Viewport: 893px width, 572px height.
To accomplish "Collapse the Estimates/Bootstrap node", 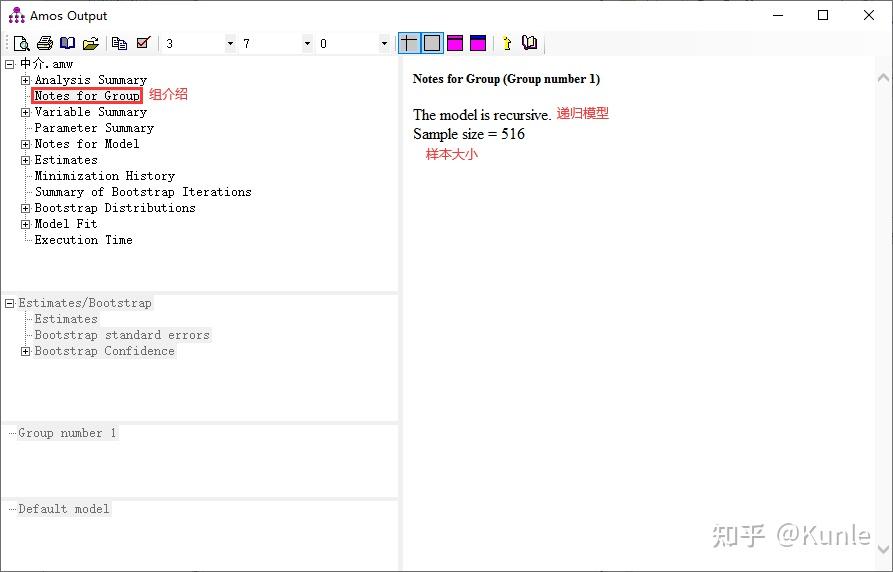I will (x=9, y=304).
